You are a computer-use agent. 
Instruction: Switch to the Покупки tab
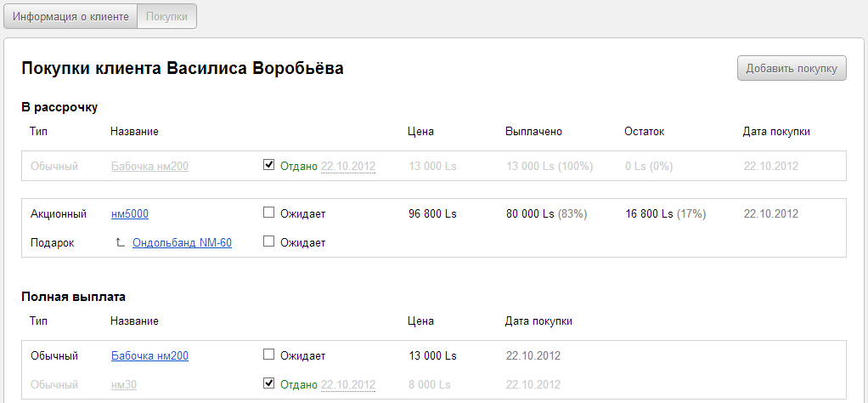[x=166, y=16]
